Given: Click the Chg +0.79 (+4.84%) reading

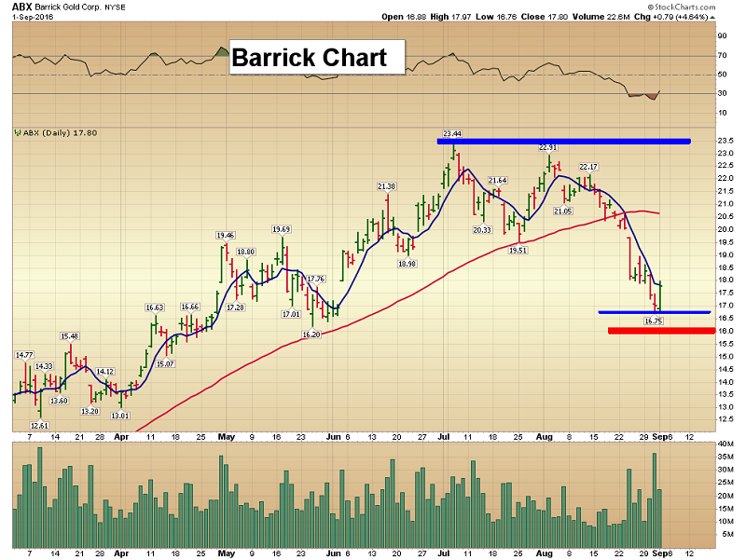Looking at the screenshot, I should click(671, 17).
